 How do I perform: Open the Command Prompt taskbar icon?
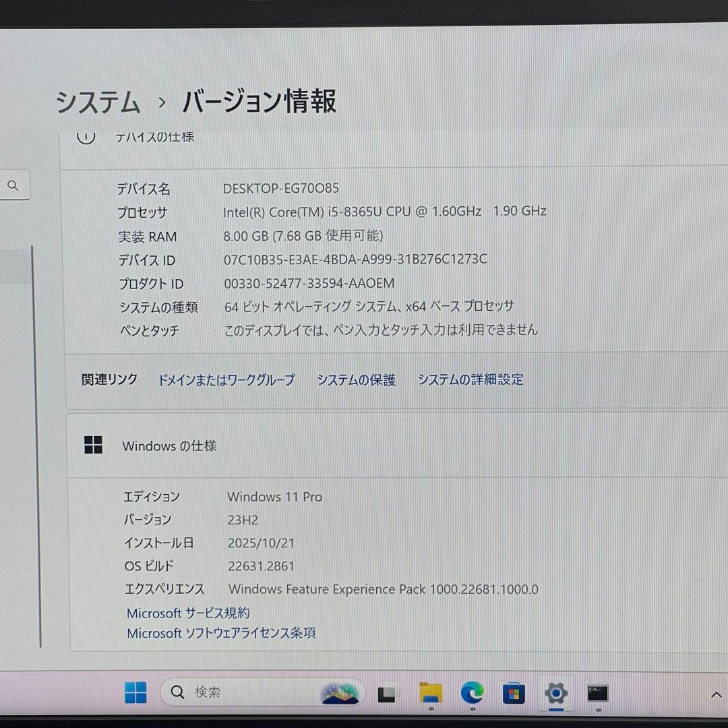pos(597,693)
